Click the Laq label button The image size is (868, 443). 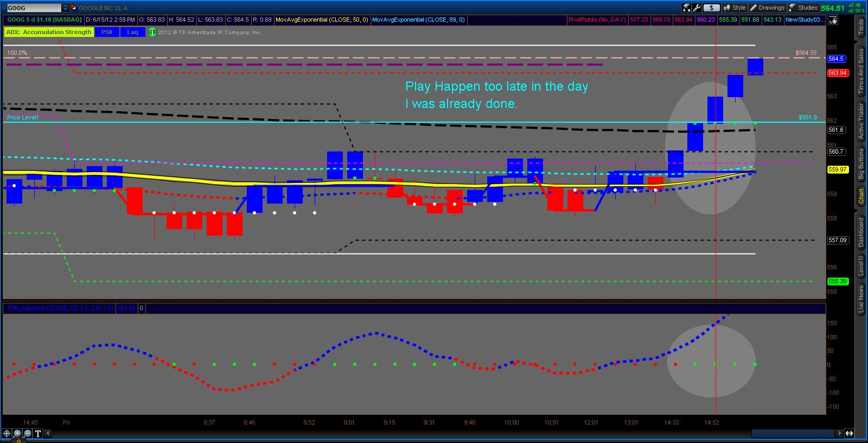(133, 32)
